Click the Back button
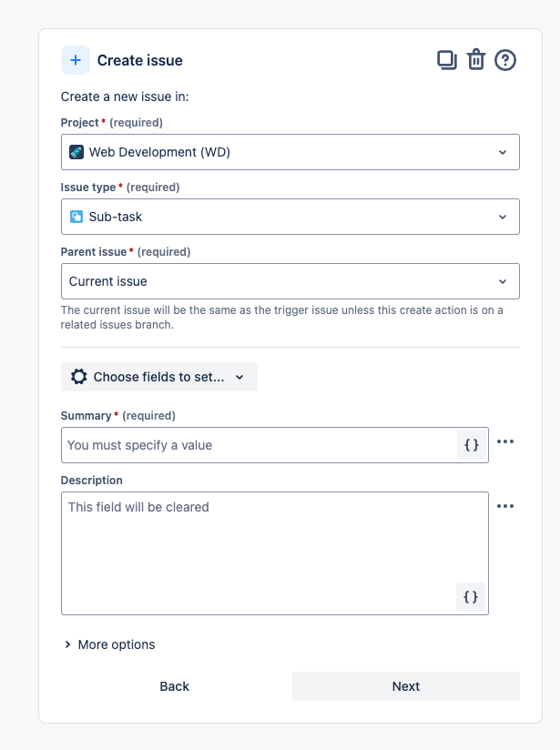 click(174, 686)
